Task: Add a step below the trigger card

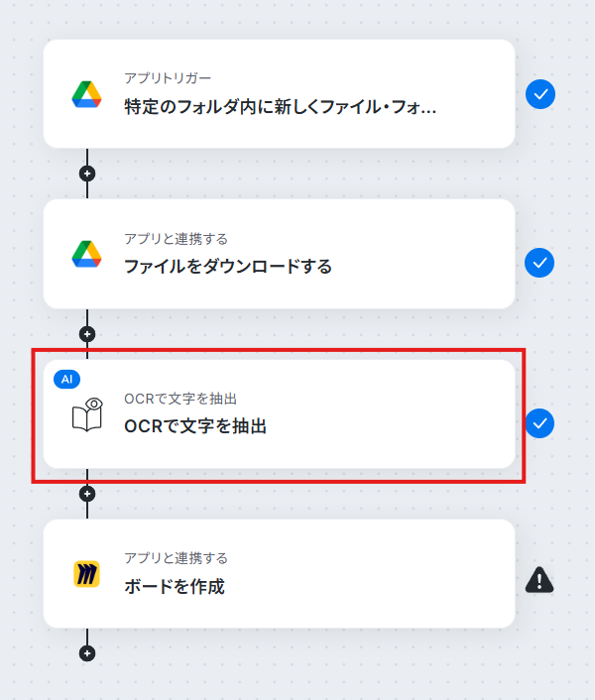Action: [x=87, y=174]
